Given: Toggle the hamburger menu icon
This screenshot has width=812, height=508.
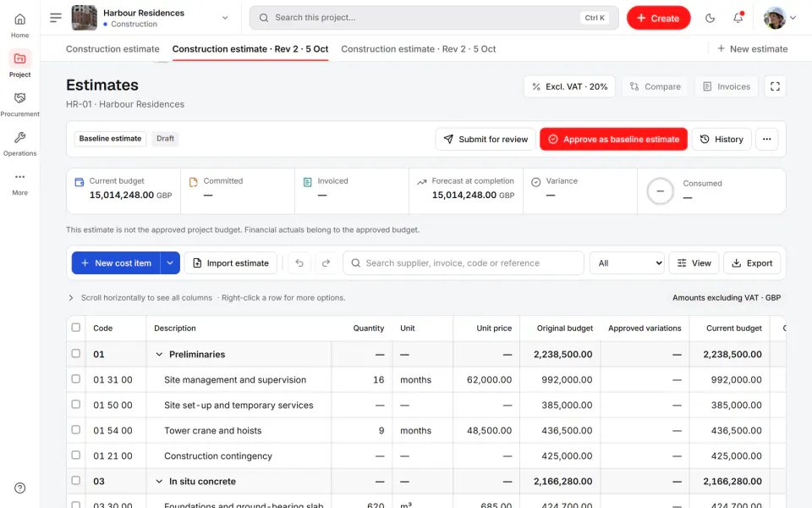Looking at the screenshot, I should [56, 18].
